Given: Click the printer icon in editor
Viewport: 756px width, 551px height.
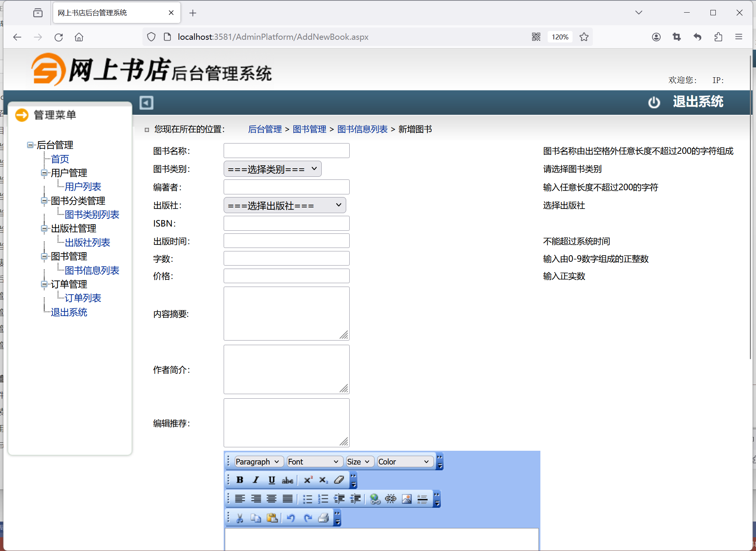Looking at the screenshot, I should coord(324,518).
